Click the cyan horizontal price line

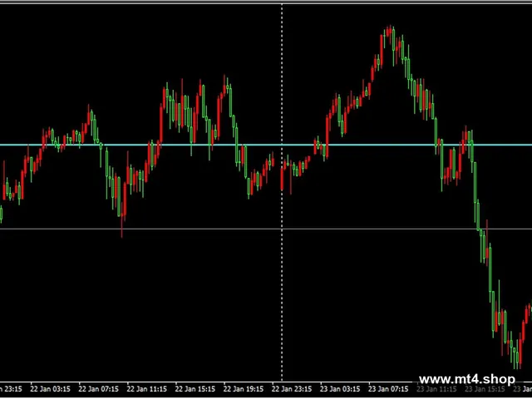[266, 145]
